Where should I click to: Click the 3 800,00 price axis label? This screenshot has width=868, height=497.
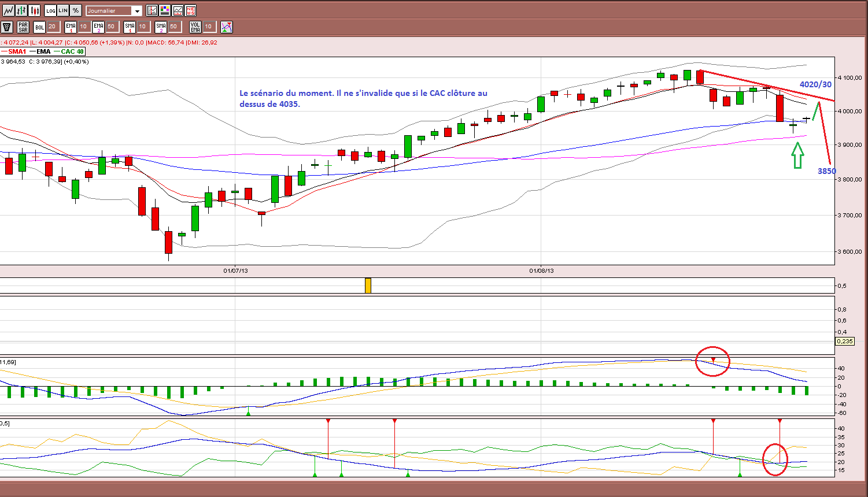click(849, 180)
